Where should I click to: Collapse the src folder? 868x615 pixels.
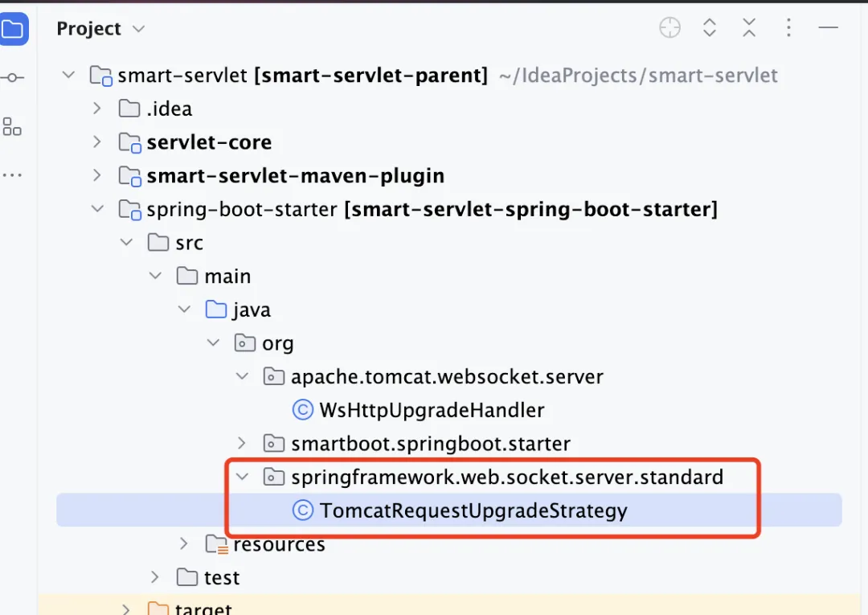tap(126, 242)
